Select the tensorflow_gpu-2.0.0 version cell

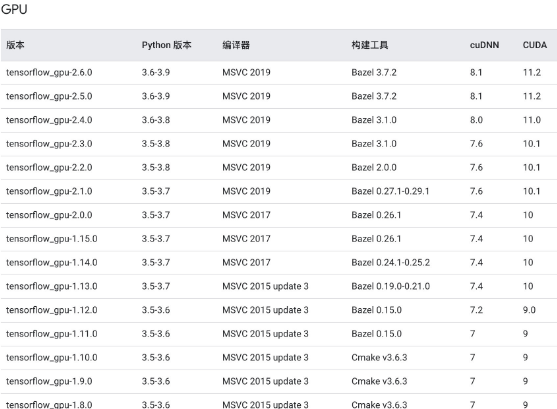click(x=49, y=215)
